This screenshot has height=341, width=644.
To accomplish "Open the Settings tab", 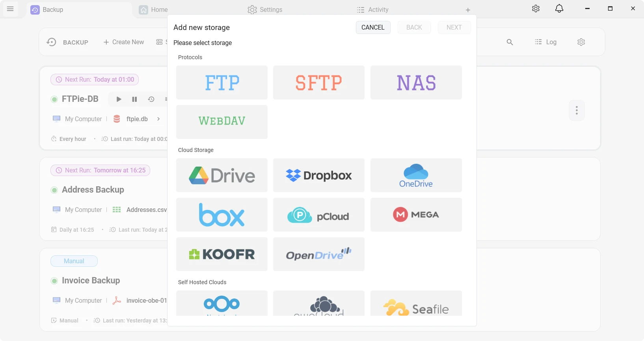I will point(265,9).
